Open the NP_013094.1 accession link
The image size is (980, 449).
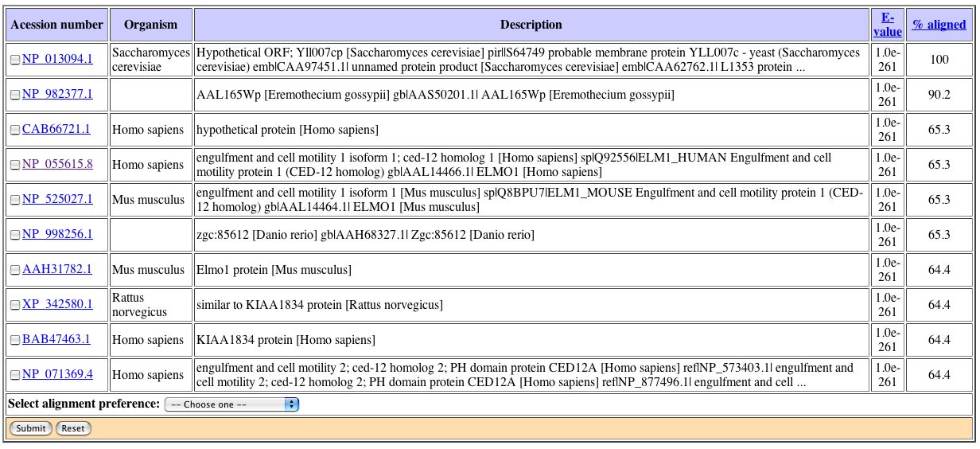57,59
